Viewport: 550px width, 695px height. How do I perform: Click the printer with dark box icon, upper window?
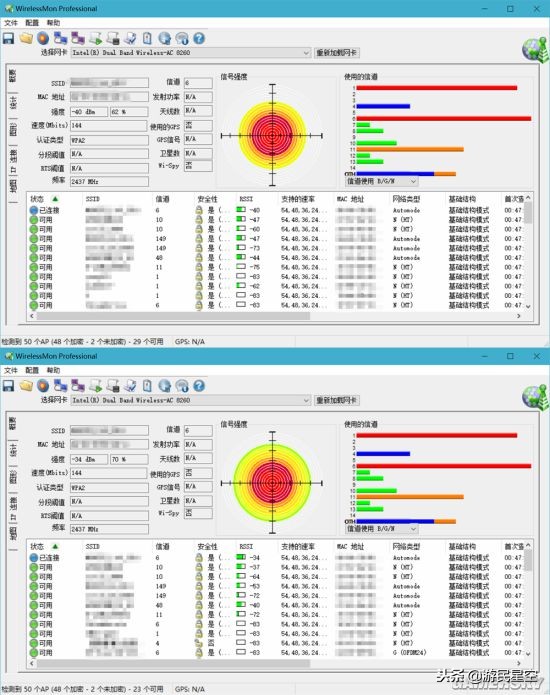tap(113, 39)
